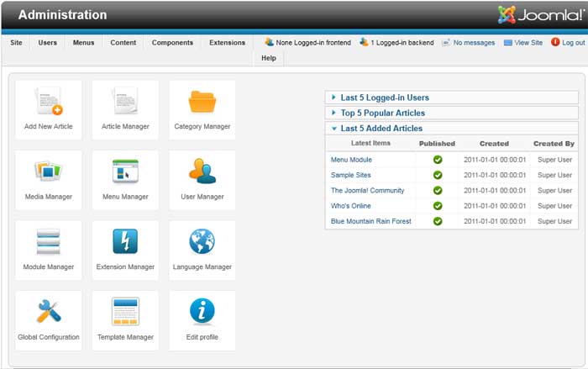Click the Created By column header
This screenshot has width=588, height=369.
point(554,144)
